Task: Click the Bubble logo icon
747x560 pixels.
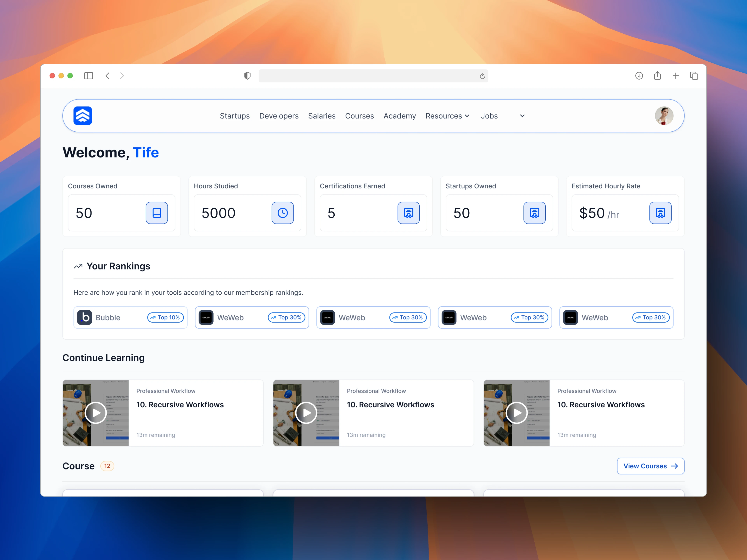Action: coord(84,318)
